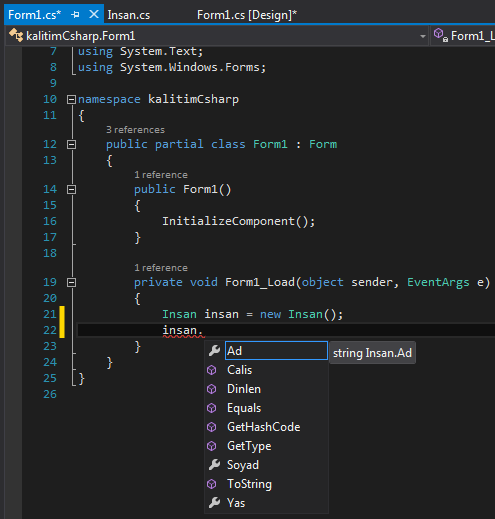Click 'Form' base class on line 12
The height and width of the screenshot is (519, 495).
coord(323,144)
